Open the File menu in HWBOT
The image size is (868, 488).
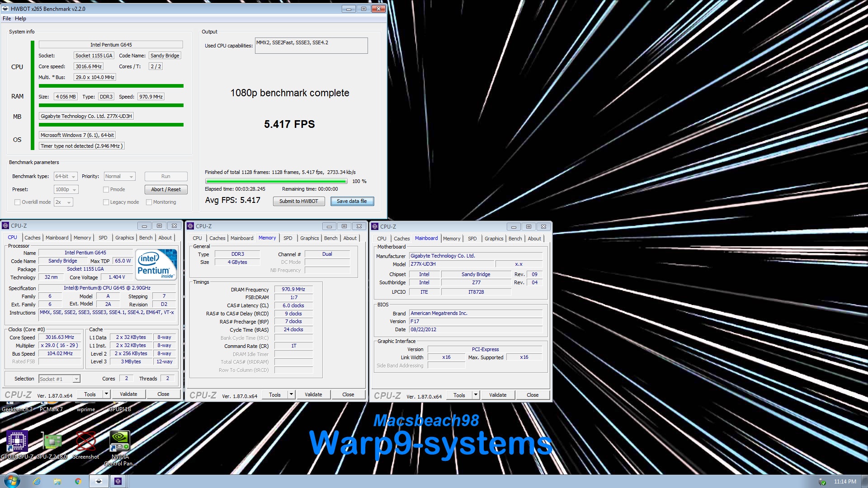[x=7, y=19]
